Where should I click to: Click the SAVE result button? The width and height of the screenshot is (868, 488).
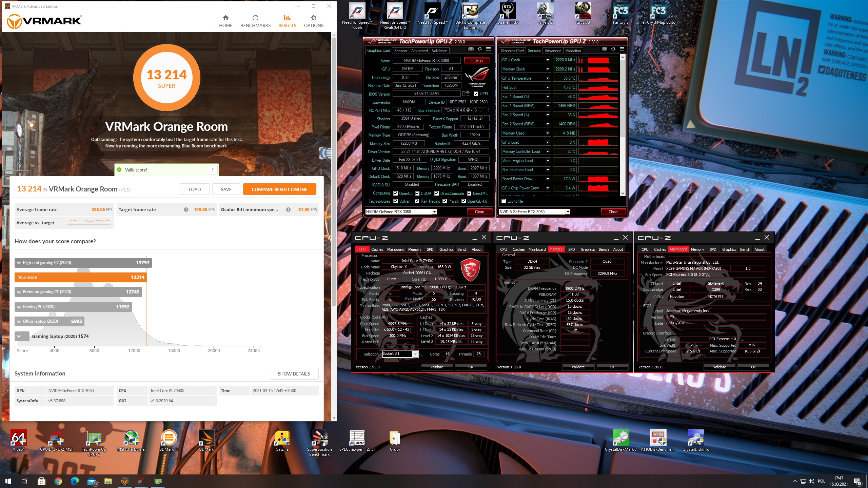226,189
